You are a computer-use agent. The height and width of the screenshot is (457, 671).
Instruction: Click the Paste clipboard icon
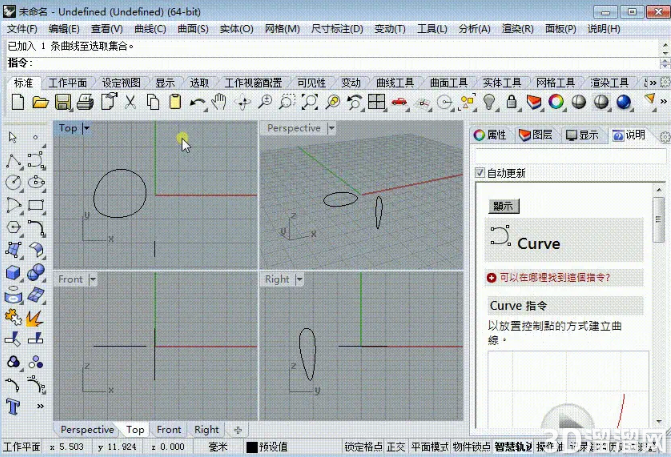pyautogui.click(x=175, y=102)
